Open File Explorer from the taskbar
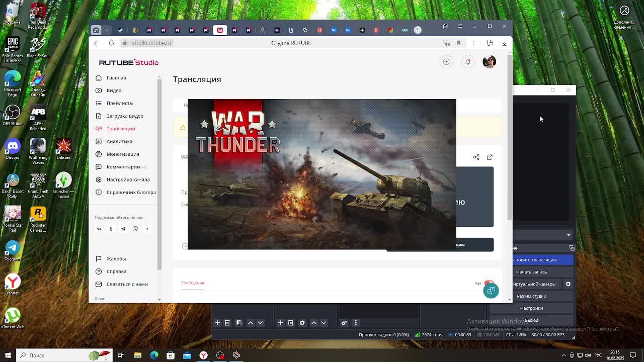The width and height of the screenshot is (644, 362). 137,355
